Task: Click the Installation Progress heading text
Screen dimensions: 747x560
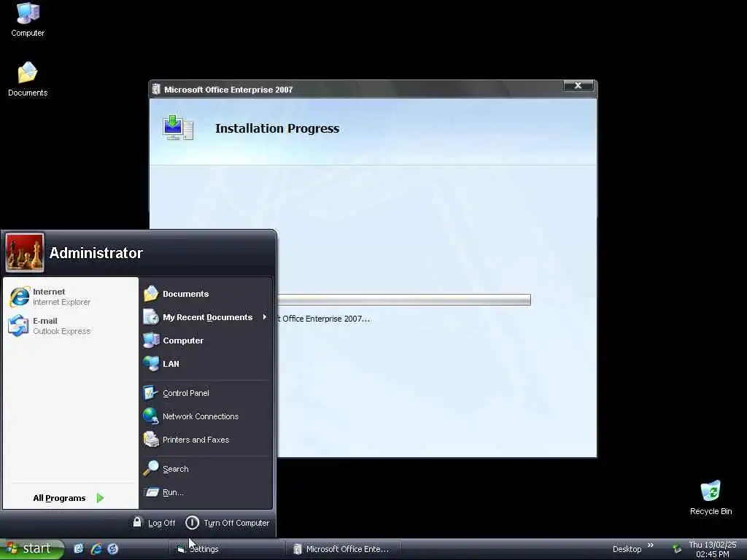Action: coord(277,128)
